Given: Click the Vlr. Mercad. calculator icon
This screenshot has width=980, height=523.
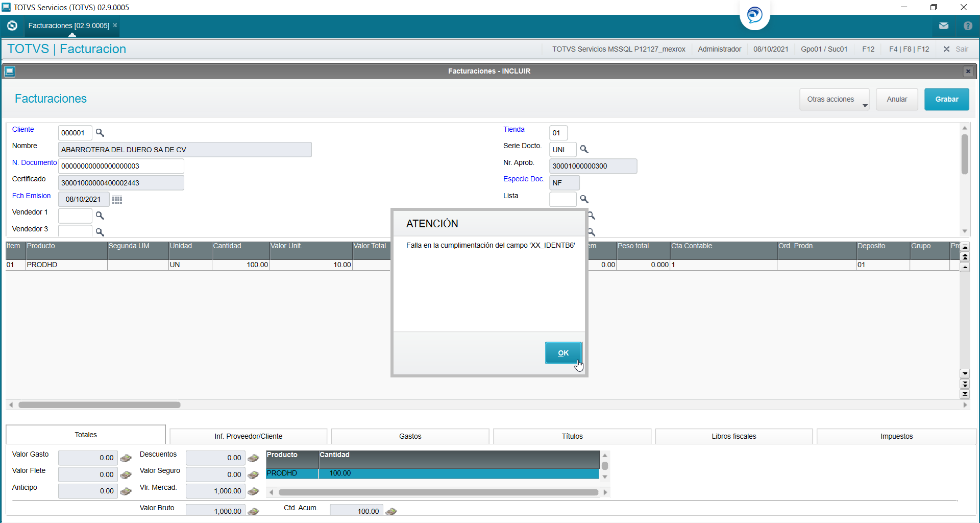Looking at the screenshot, I should point(253,491).
